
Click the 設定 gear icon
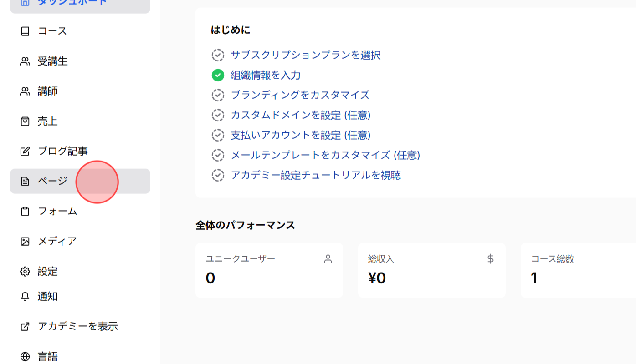(x=25, y=272)
